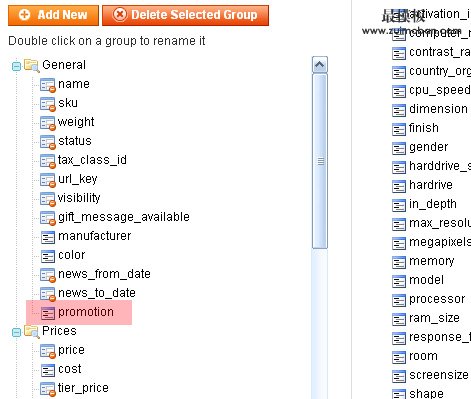Select the url_key attribute
Viewport: 471px width, 399px height.
pos(78,179)
